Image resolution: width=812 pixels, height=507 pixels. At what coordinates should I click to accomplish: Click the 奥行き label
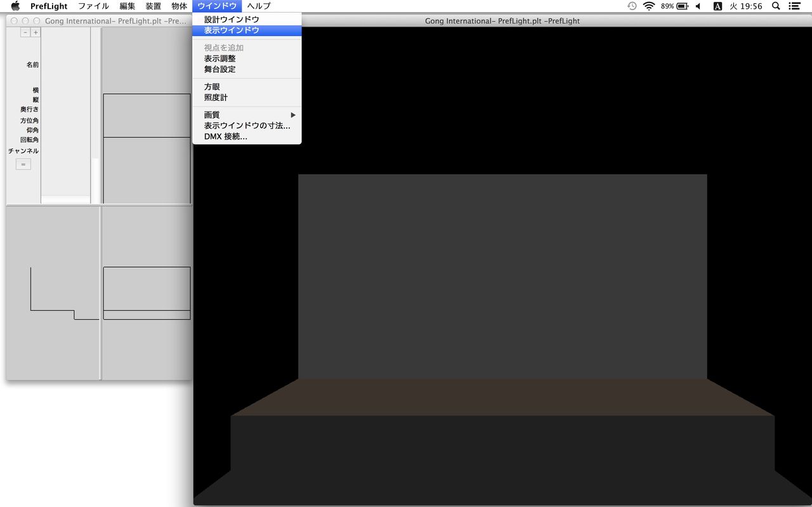pos(29,109)
